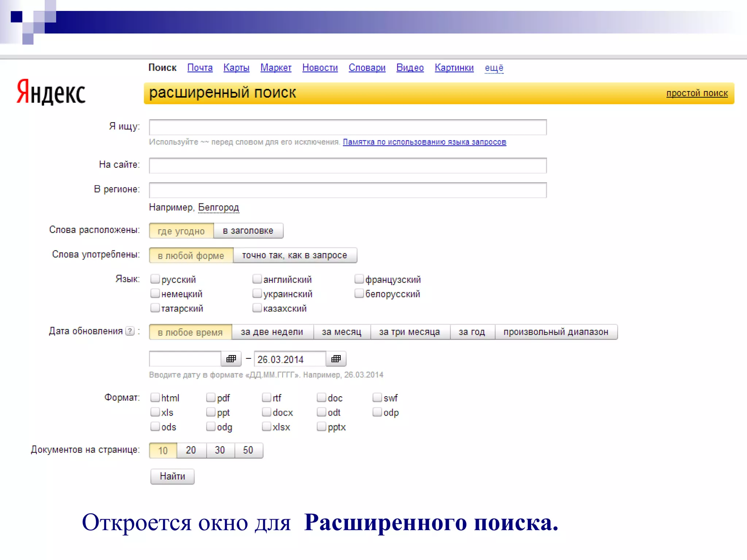747x560 pixels.
Task: Focus the 'В регионе' input field
Action: coord(348,190)
